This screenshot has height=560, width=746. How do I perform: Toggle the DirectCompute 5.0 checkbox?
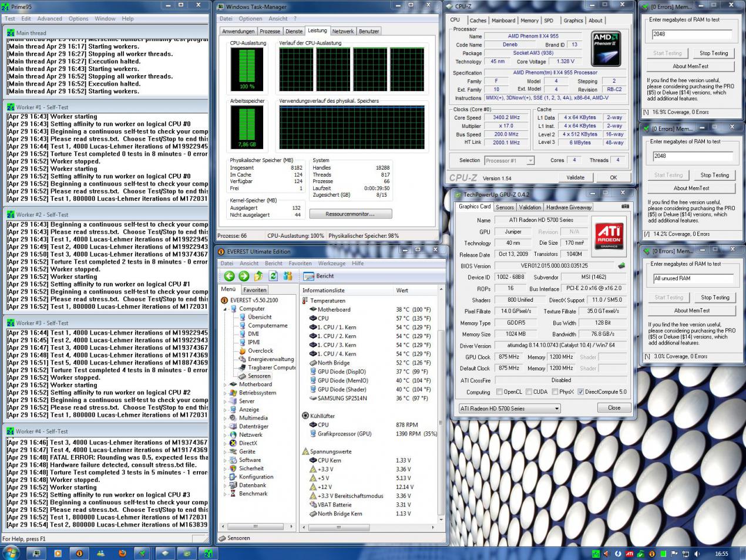(x=580, y=392)
